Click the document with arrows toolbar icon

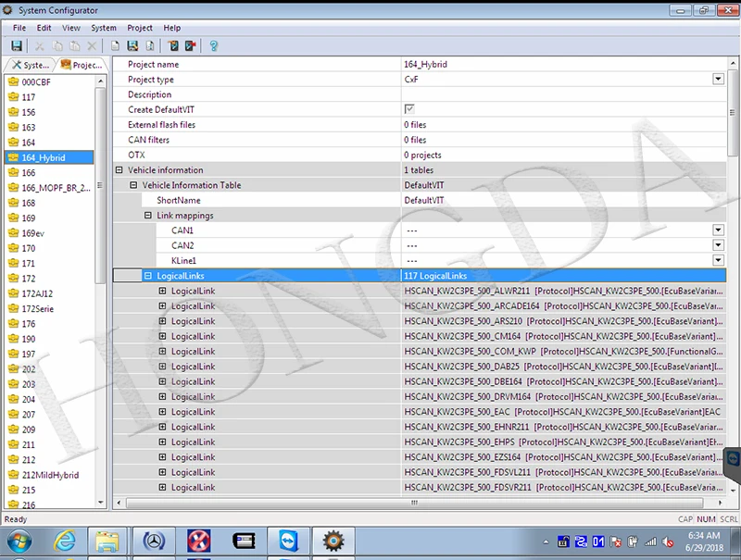150,45
